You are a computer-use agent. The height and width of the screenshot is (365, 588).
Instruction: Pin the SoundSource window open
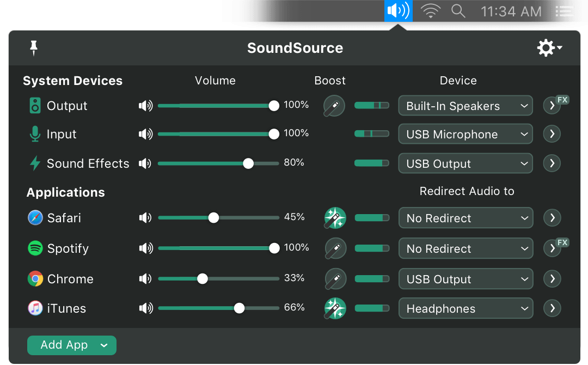click(34, 48)
